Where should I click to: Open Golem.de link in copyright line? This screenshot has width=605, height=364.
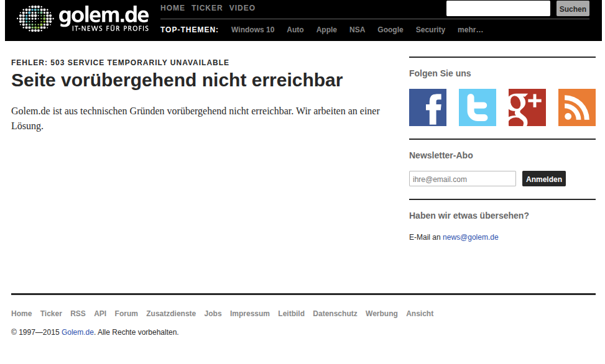click(x=78, y=332)
